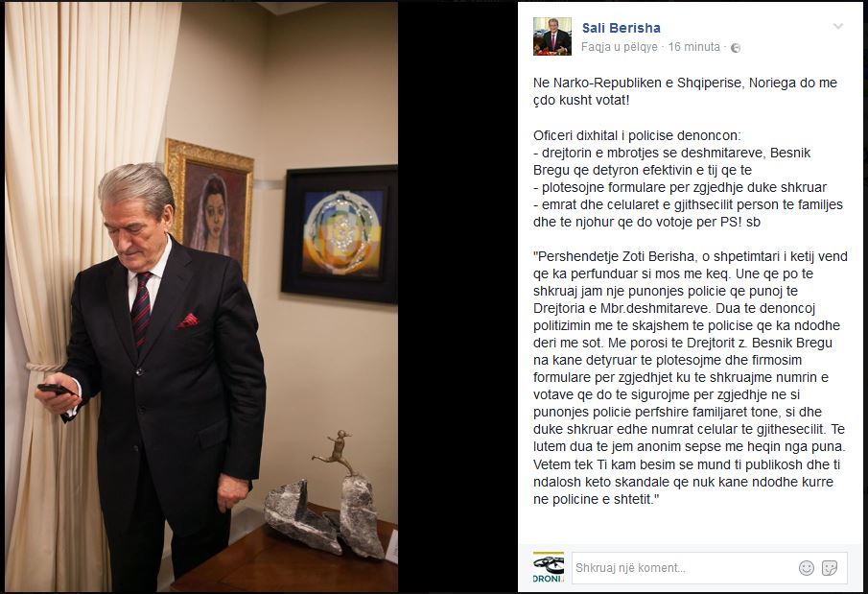Click the red pocket square on suit

188,321
